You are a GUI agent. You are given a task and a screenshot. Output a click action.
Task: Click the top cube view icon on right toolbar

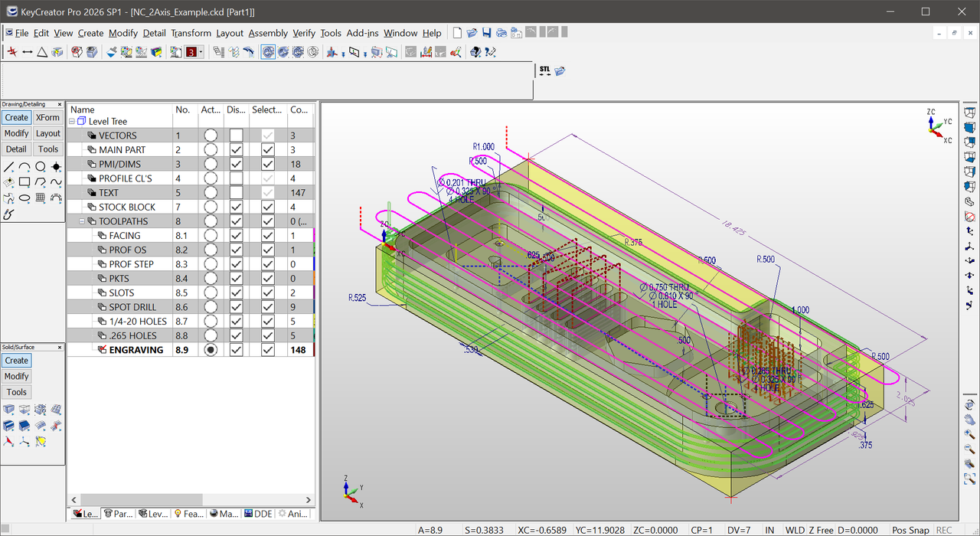(x=969, y=113)
